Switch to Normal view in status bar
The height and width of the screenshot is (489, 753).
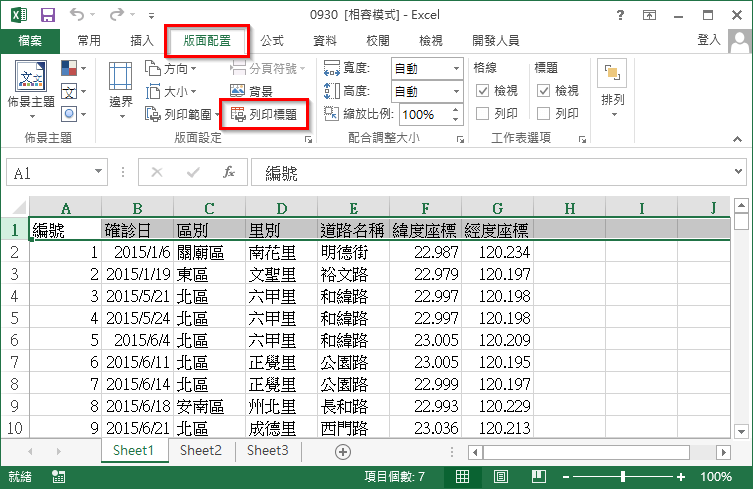pos(462,477)
